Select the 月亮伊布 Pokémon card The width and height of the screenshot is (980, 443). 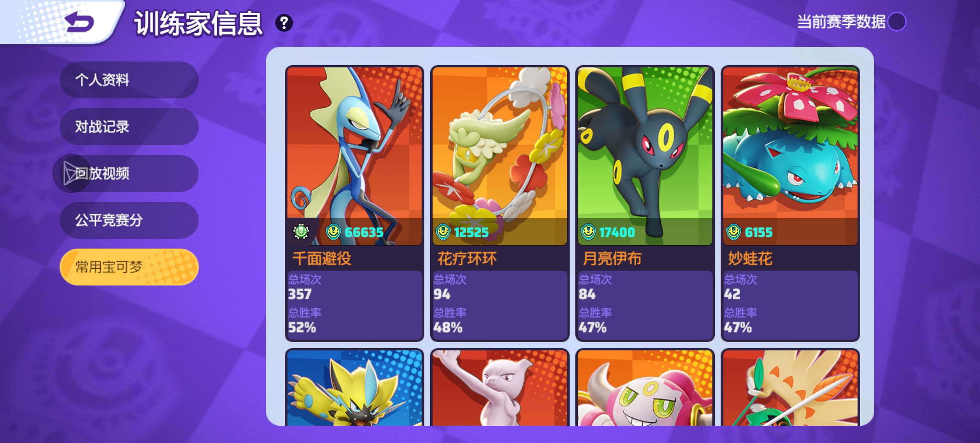click(x=645, y=203)
